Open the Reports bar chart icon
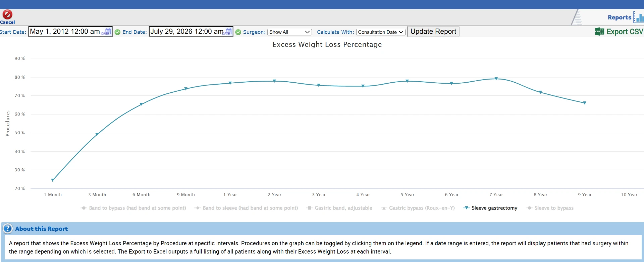Screen dimensions: 644x262 [639, 17]
